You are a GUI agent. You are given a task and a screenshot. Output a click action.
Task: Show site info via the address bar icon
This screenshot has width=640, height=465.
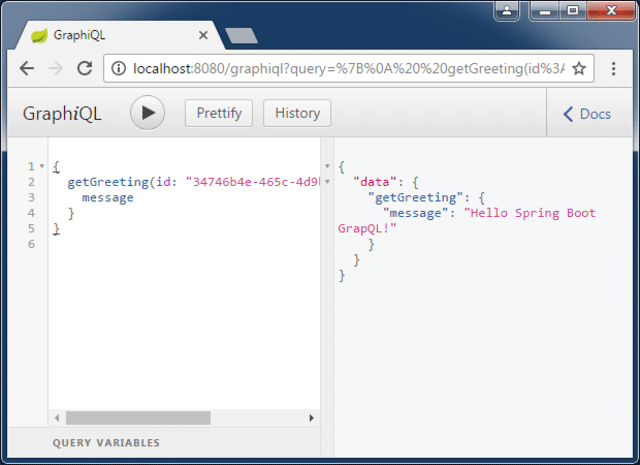[118, 68]
